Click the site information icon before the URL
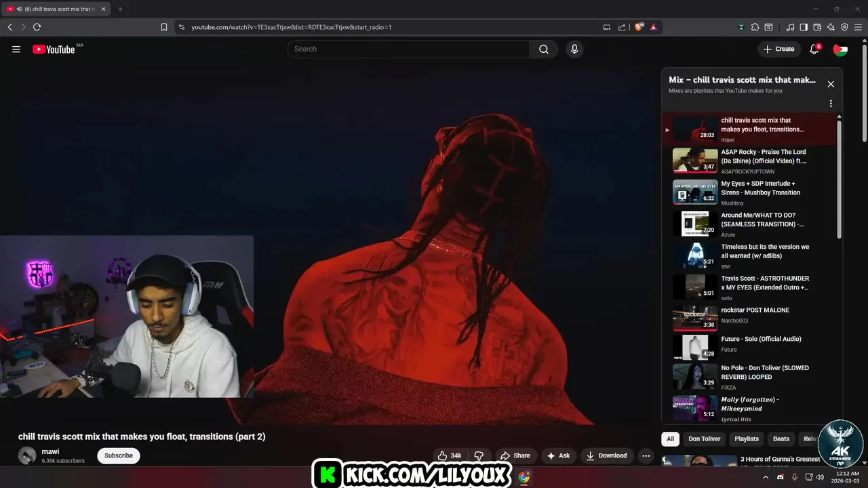The image size is (868, 488). (180, 27)
